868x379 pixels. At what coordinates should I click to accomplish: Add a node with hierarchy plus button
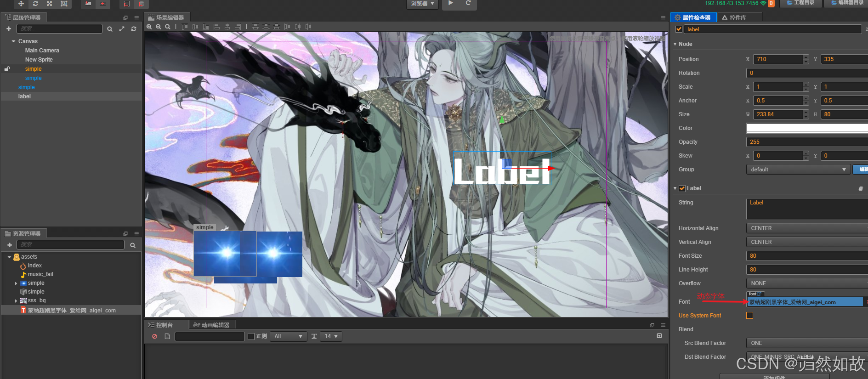click(x=9, y=29)
